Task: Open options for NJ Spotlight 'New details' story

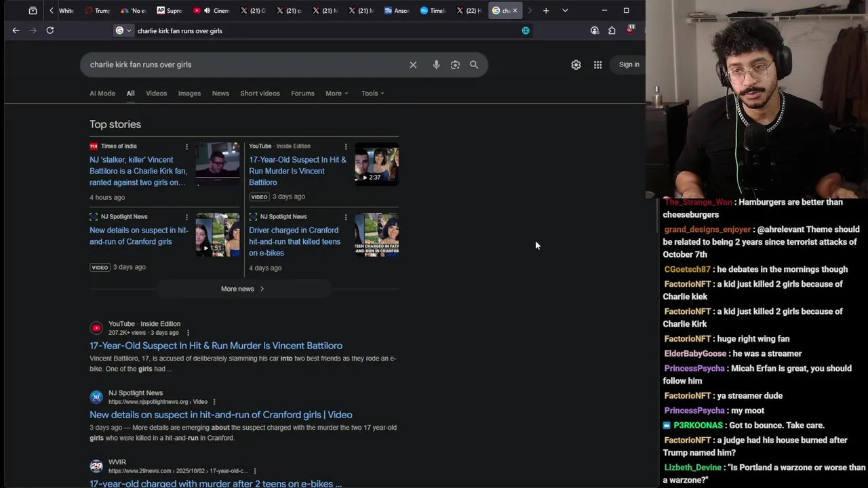Action: coord(186,217)
